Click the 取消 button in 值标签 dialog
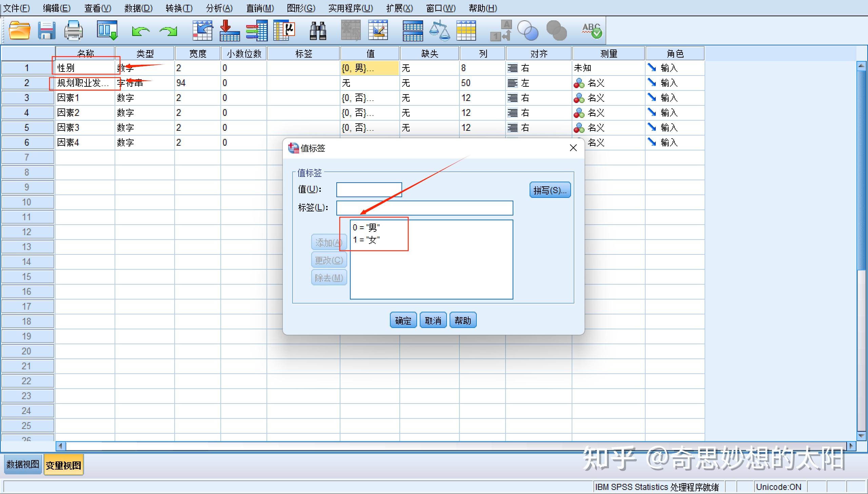 pyautogui.click(x=433, y=320)
